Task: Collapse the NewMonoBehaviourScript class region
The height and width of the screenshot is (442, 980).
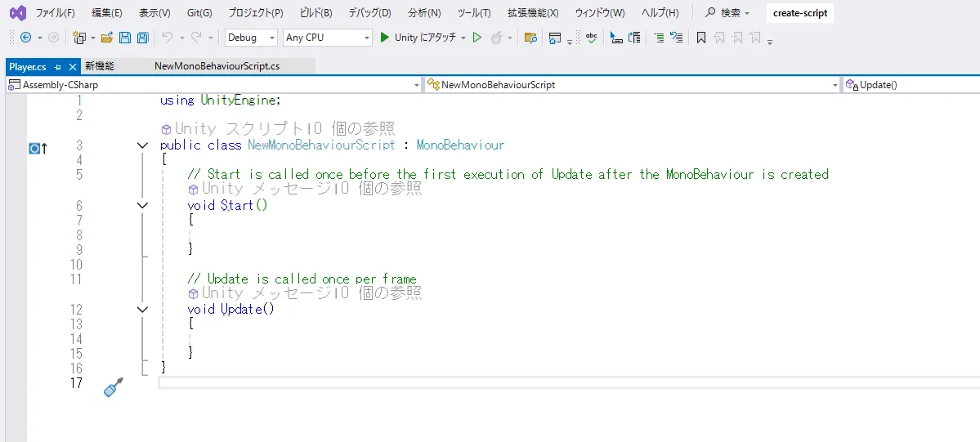Action: (143, 145)
